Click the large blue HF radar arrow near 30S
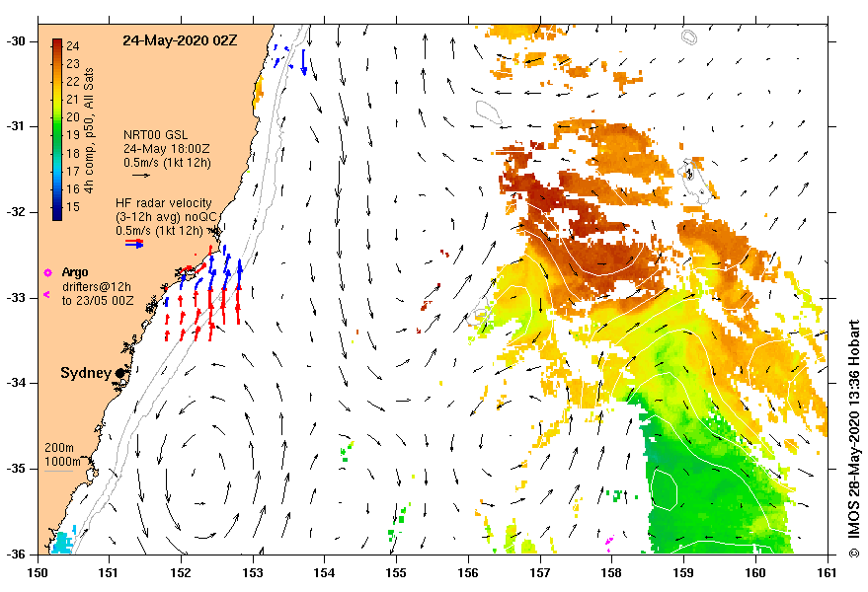 click(x=303, y=62)
